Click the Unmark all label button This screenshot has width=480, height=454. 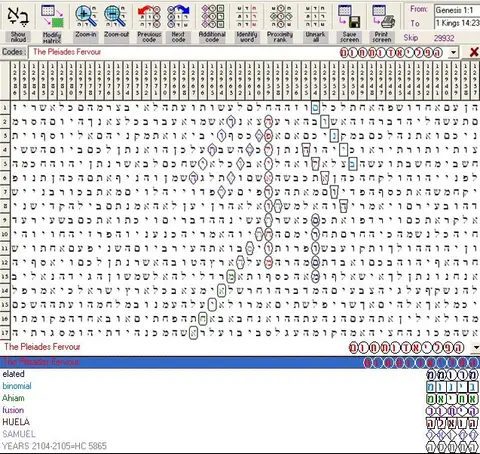pyautogui.click(x=315, y=37)
